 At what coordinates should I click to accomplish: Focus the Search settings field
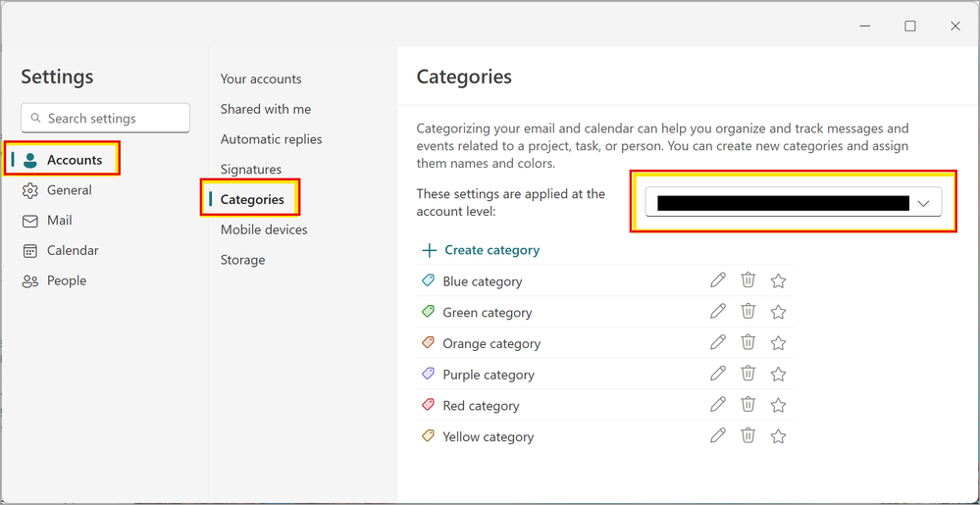click(x=105, y=119)
